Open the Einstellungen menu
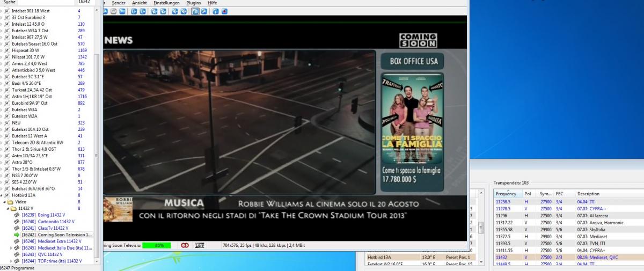This screenshot has width=644, height=271. coord(166,3)
